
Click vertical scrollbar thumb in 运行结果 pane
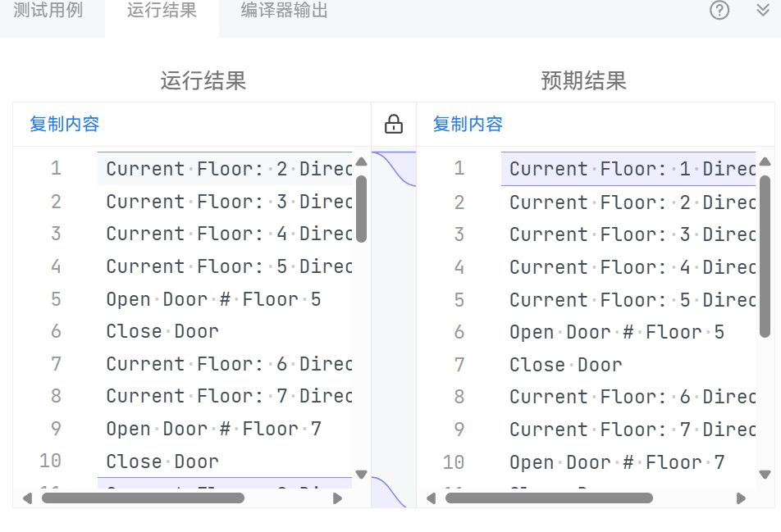pyautogui.click(x=361, y=208)
